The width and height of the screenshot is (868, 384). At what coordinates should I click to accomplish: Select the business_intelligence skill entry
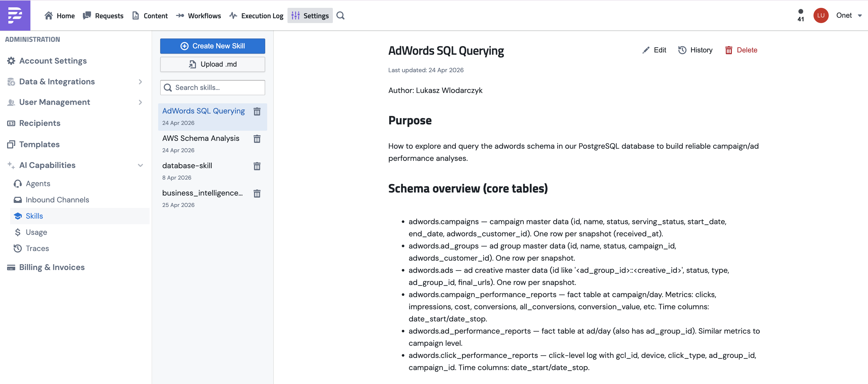click(213, 199)
